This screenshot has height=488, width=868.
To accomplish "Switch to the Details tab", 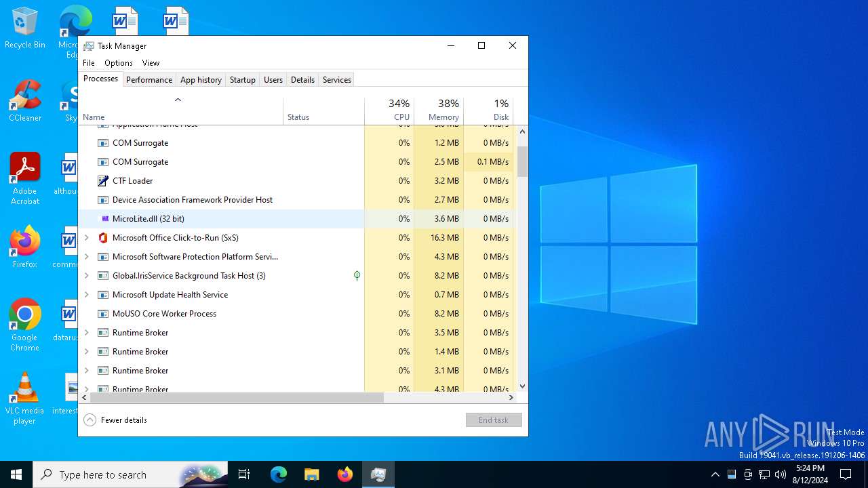I will coord(302,80).
